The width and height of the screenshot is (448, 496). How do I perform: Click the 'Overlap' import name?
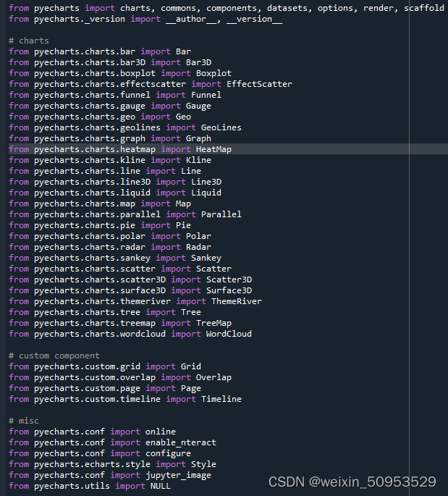click(x=214, y=377)
